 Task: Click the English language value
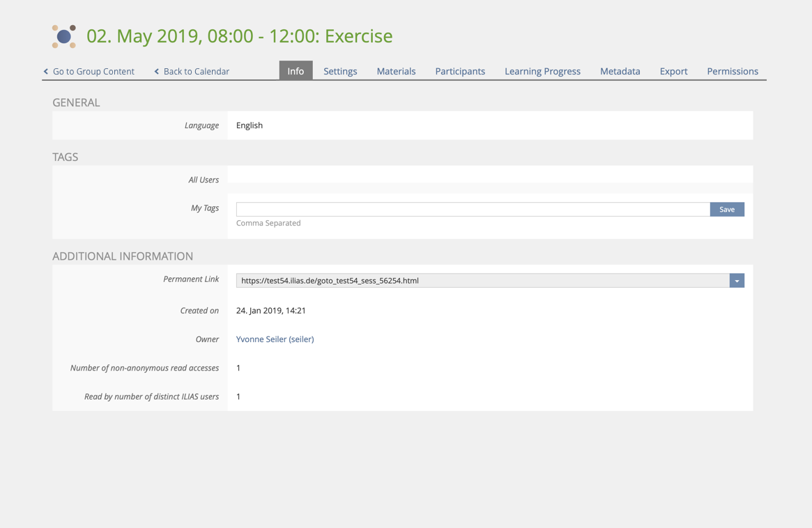[x=250, y=125]
